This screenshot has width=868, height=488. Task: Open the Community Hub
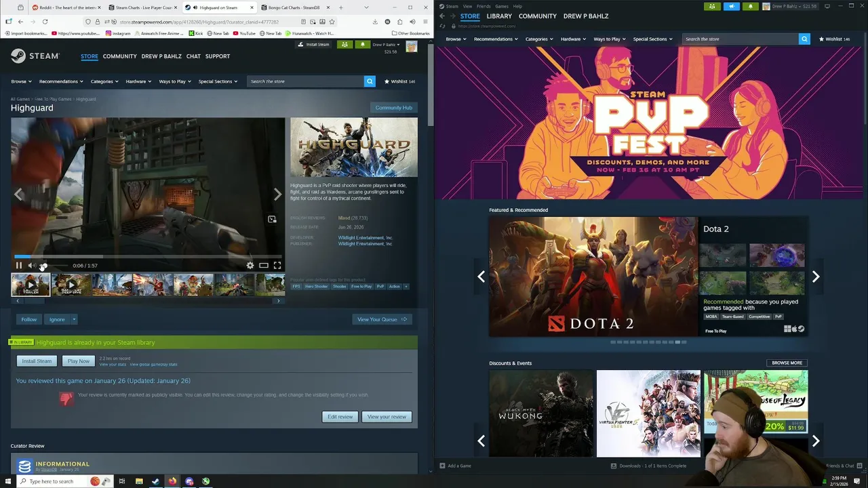(393, 108)
